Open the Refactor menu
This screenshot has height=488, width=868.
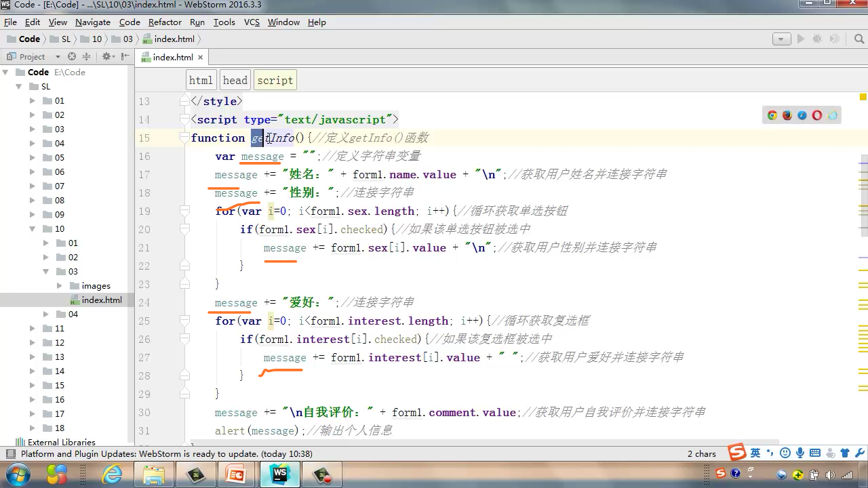165,22
